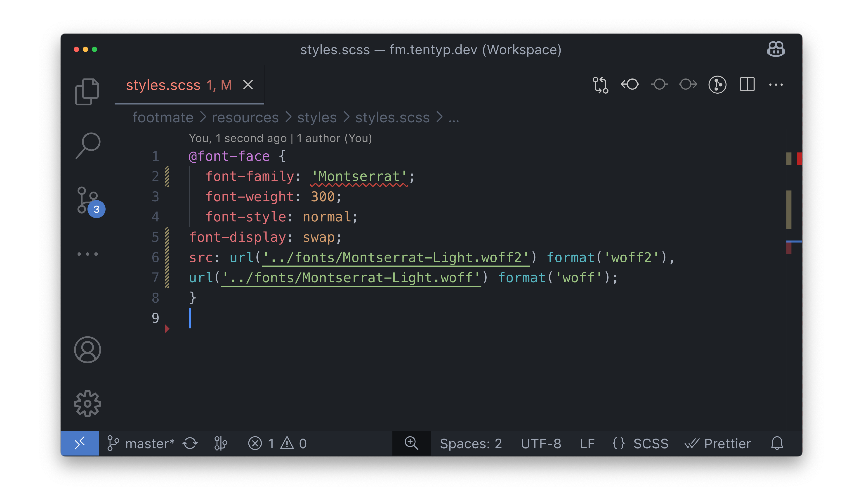Screen dimensions: 868x489
Task: Select the styles.scss editor tab
Action: click(189, 85)
